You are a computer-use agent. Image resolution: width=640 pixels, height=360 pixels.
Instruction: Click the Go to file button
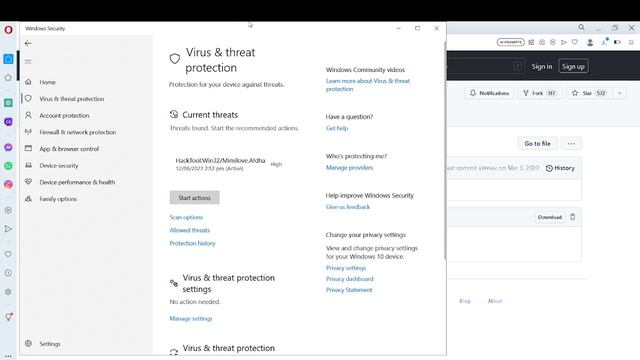tap(537, 144)
